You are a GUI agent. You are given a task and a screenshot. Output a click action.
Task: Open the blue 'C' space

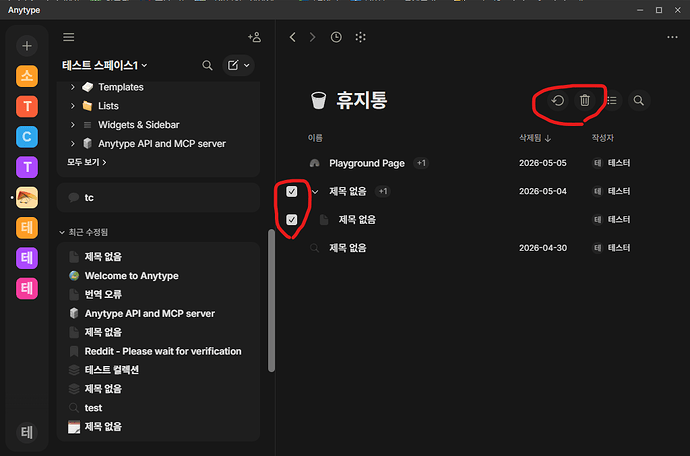pyautogui.click(x=27, y=137)
